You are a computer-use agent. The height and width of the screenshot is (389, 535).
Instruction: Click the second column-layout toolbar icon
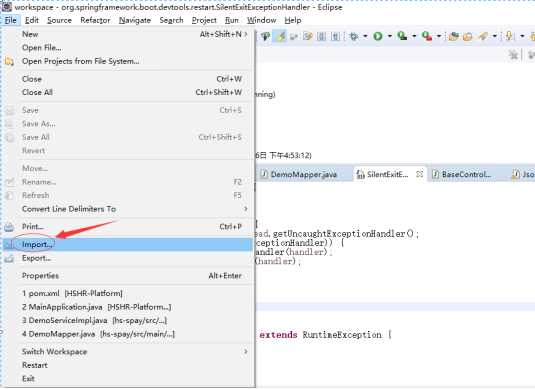336,36
